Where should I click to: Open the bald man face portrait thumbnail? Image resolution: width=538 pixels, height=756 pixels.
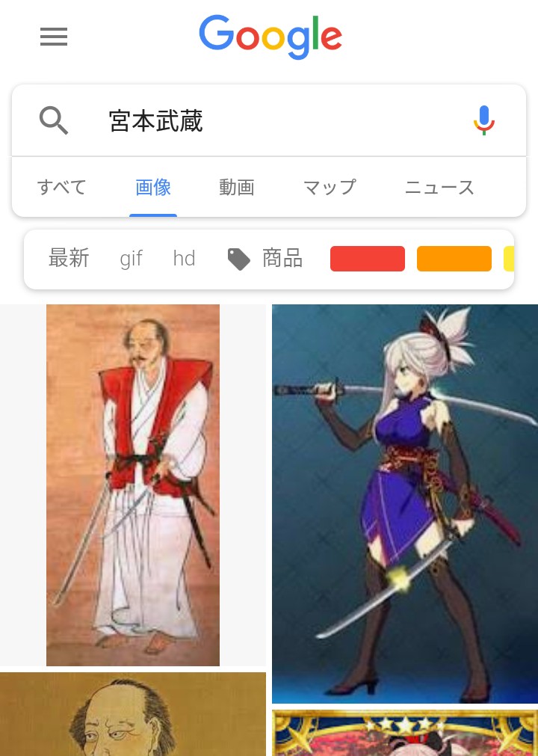point(133,715)
